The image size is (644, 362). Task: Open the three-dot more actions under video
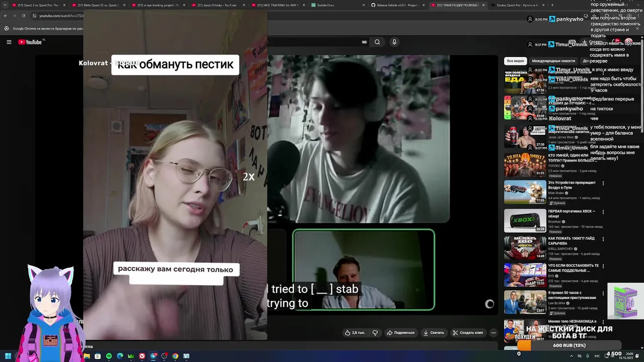click(494, 332)
